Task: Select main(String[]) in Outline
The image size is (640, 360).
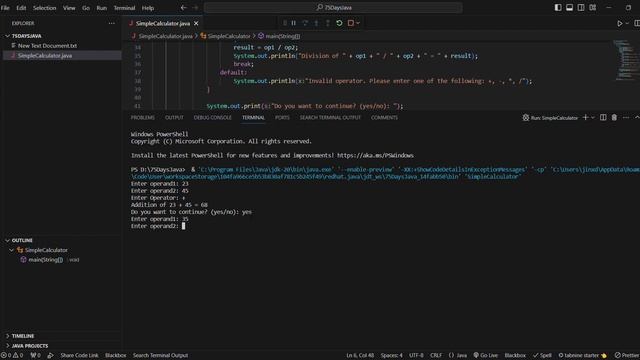Action: click(x=45, y=260)
